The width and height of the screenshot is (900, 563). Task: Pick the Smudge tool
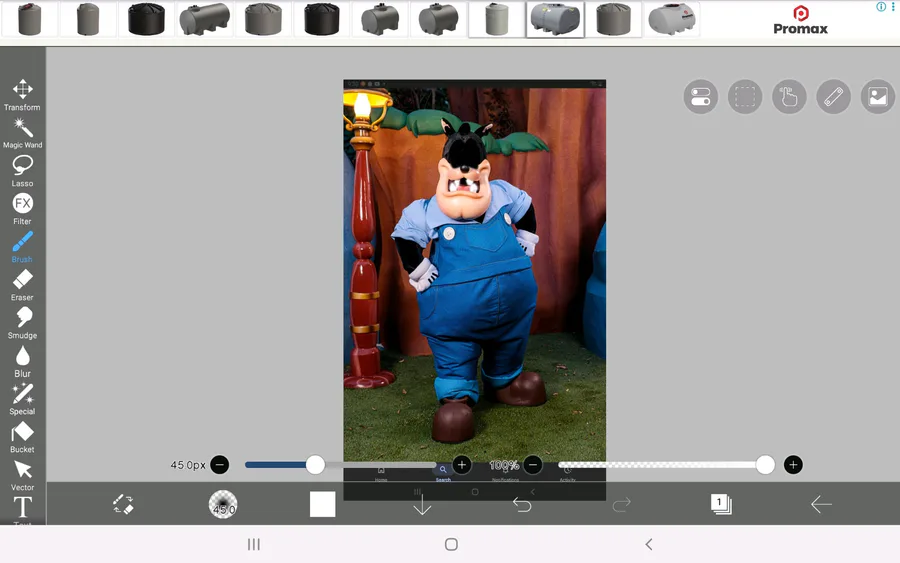tap(22, 323)
